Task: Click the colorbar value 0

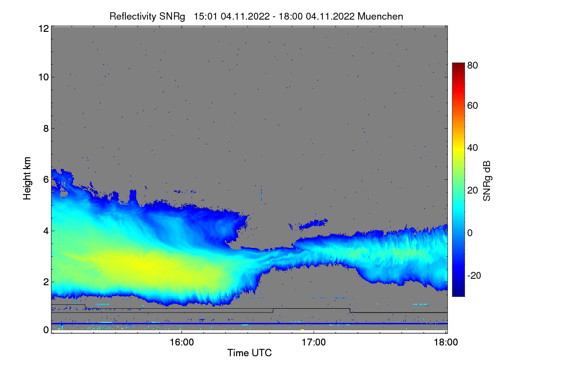Action: coord(470,233)
